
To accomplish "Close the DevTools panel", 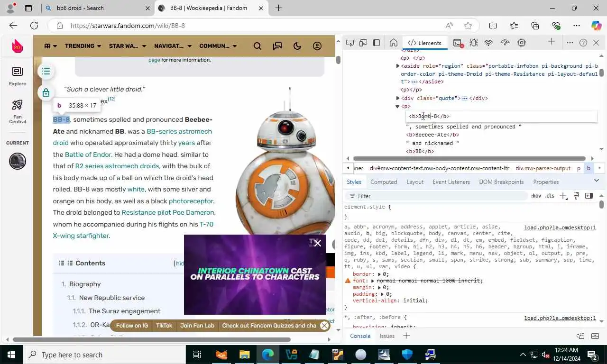I will pyautogui.click(x=596, y=43).
